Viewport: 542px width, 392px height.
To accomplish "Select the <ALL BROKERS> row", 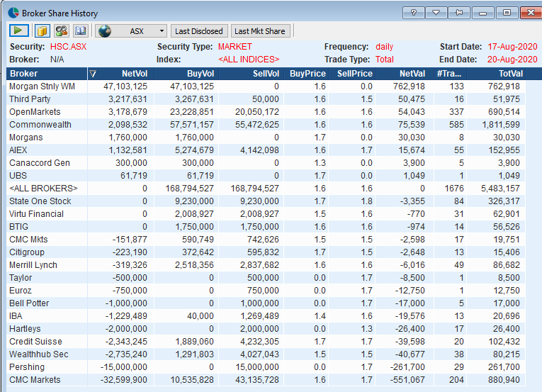I will click(x=266, y=189).
